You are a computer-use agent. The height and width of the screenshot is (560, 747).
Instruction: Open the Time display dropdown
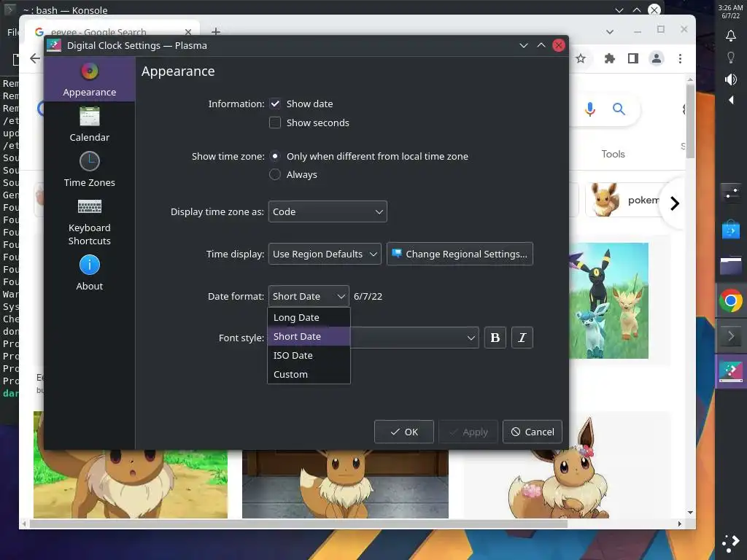coord(325,254)
